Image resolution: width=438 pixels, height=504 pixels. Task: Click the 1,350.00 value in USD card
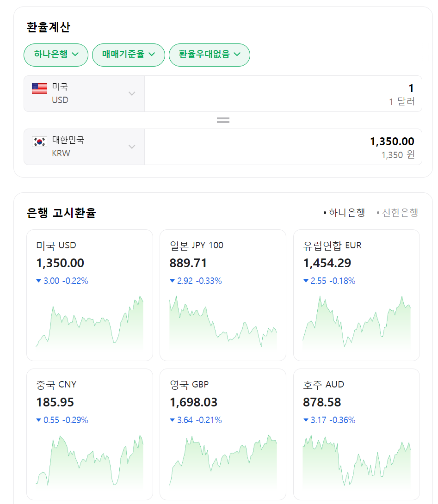point(60,263)
